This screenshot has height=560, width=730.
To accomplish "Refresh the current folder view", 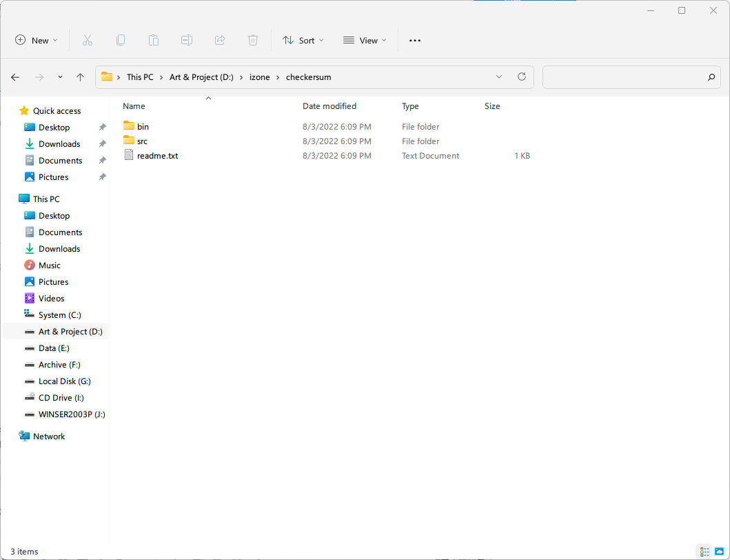I will [x=522, y=77].
